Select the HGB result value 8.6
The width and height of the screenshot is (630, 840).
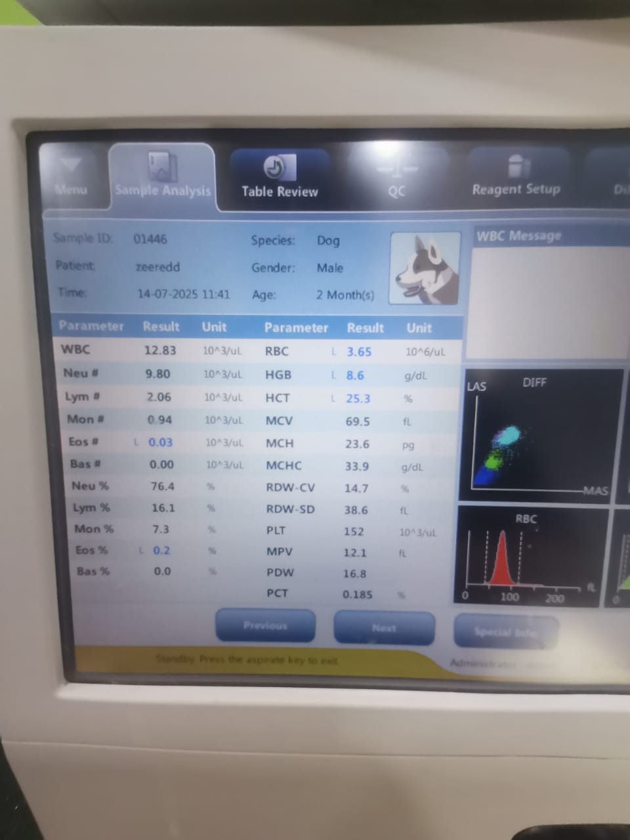coord(355,375)
